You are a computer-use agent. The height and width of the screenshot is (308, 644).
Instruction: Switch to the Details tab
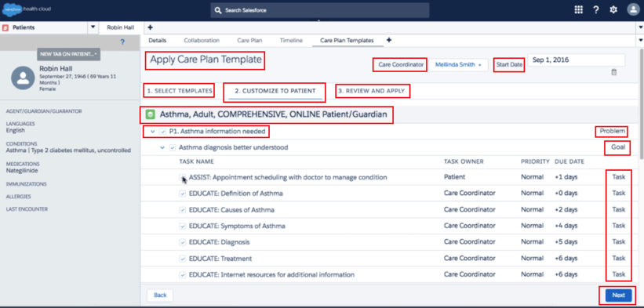coord(158,40)
